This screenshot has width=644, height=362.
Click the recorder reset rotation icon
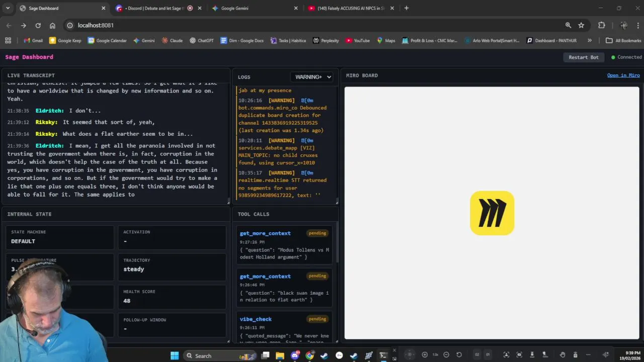pyautogui.click(x=459, y=355)
